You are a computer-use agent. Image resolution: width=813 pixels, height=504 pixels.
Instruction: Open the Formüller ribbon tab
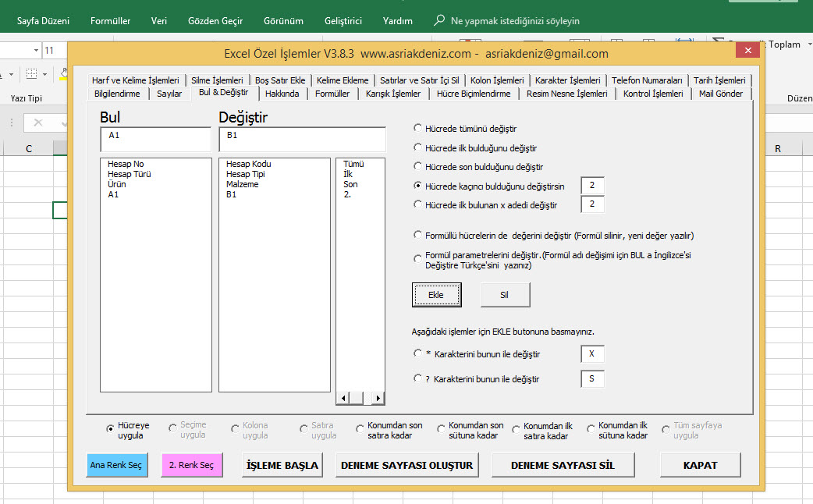pyautogui.click(x=111, y=21)
